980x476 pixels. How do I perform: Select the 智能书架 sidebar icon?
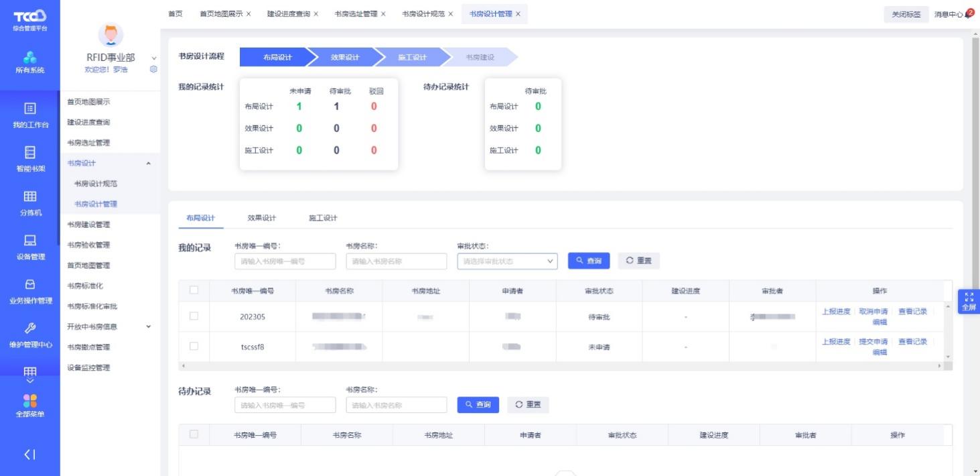(x=29, y=153)
